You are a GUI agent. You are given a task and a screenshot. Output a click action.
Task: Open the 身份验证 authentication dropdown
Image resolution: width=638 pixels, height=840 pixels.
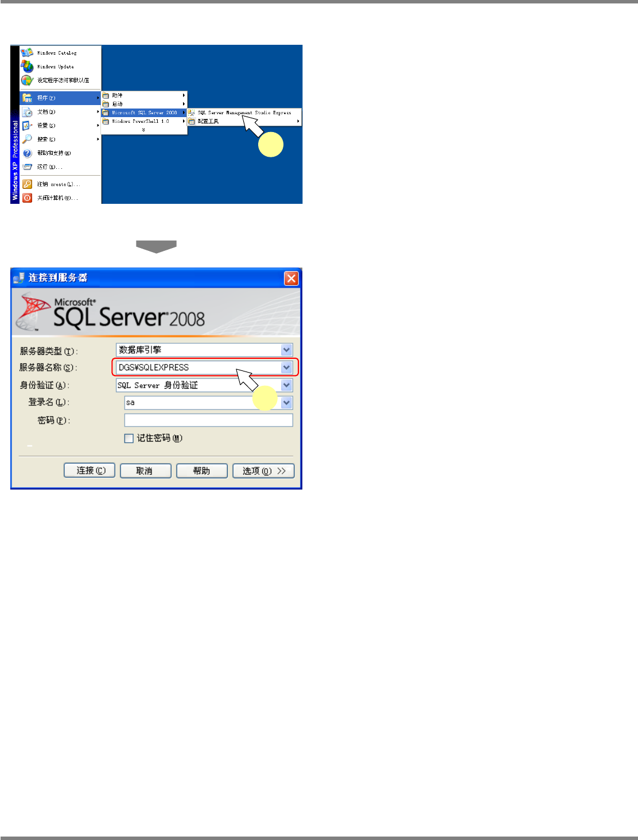(286, 385)
